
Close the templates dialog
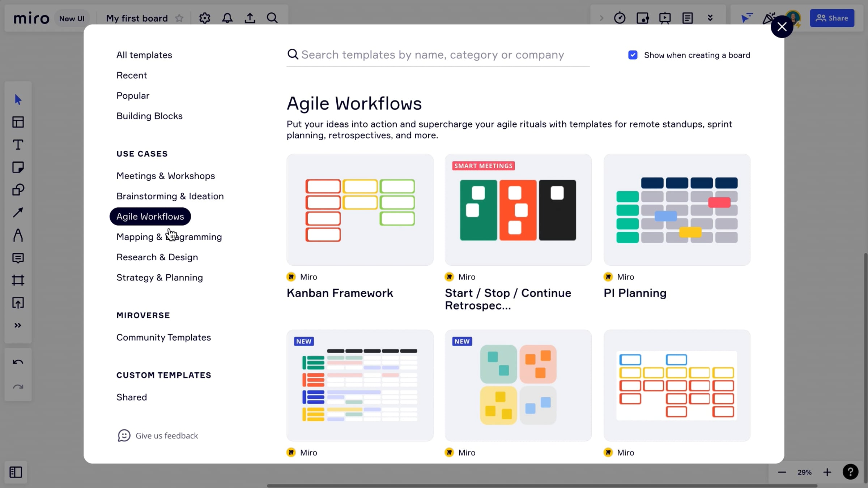tap(782, 26)
